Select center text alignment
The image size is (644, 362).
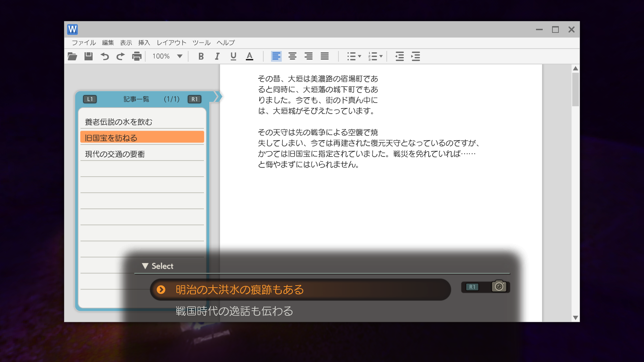[292, 56]
